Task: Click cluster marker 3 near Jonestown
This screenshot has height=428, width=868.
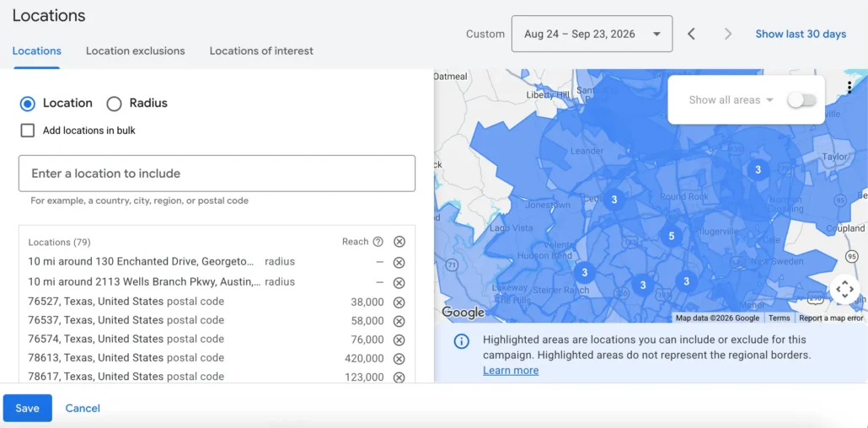Action: pyautogui.click(x=613, y=199)
